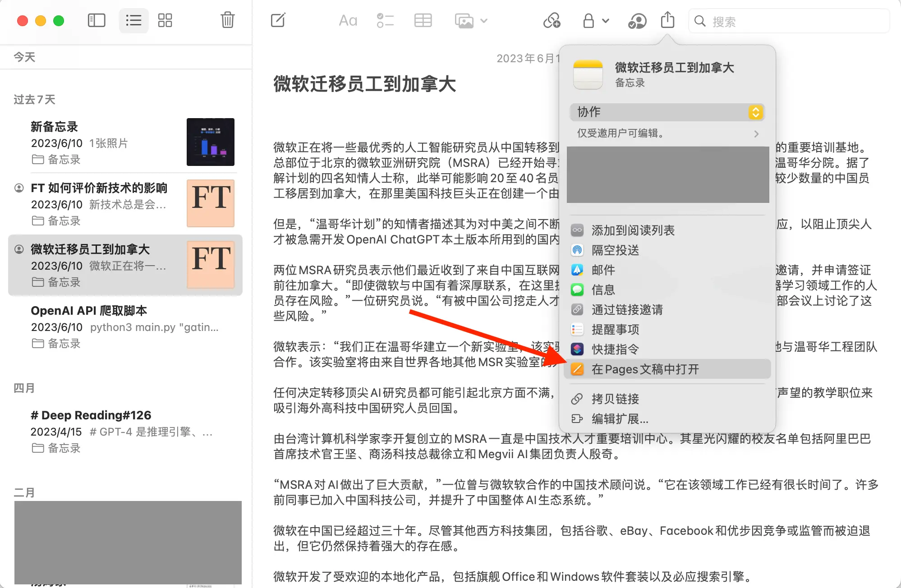The height and width of the screenshot is (588, 901).
Task: Select 通过链接邀请 option
Action: click(x=667, y=310)
